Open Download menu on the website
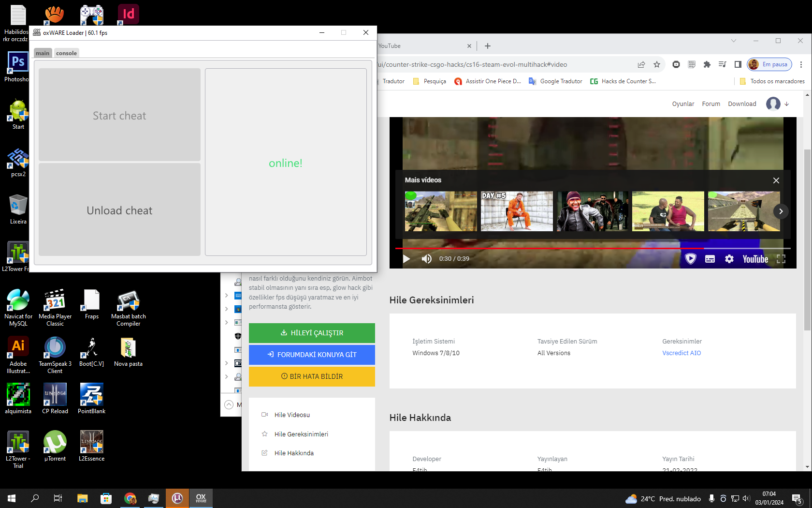 (x=742, y=104)
